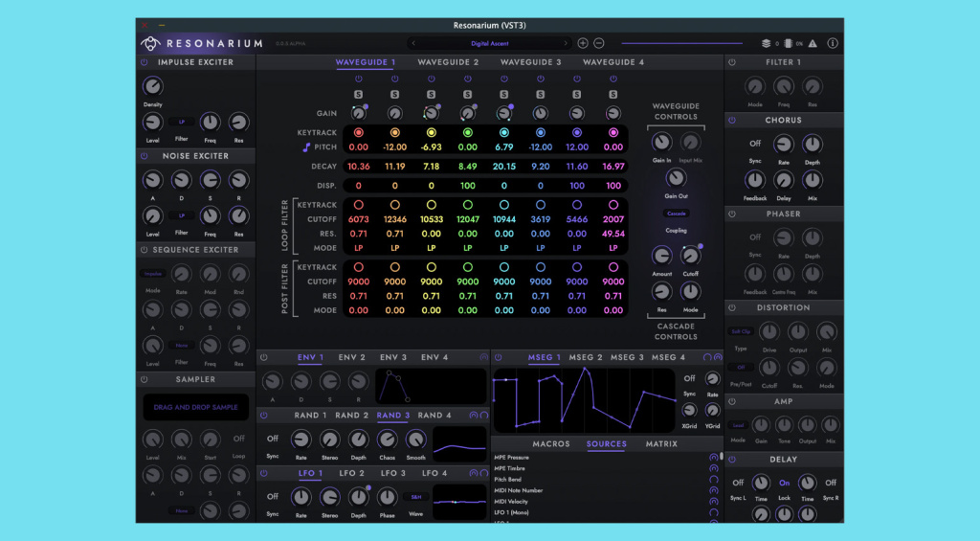Switch to the WAVEGUIDE 4 tab
980x541 pixels.
tap(613, 62)
